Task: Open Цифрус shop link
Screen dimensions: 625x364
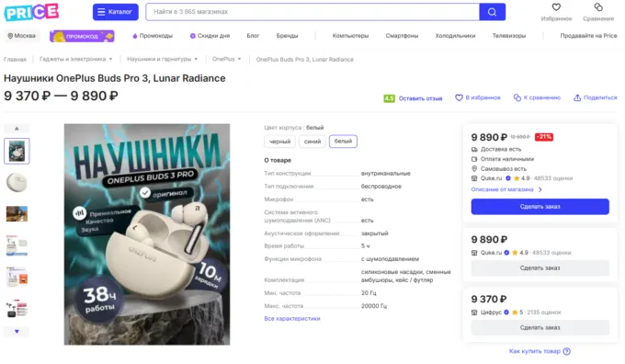Action: point(491,313)
